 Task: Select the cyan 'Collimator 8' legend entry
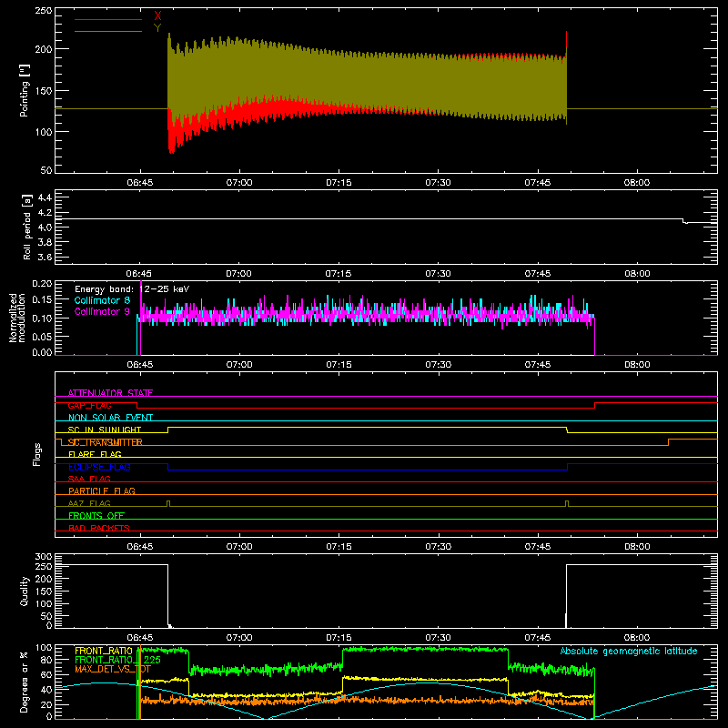(102, 300)
